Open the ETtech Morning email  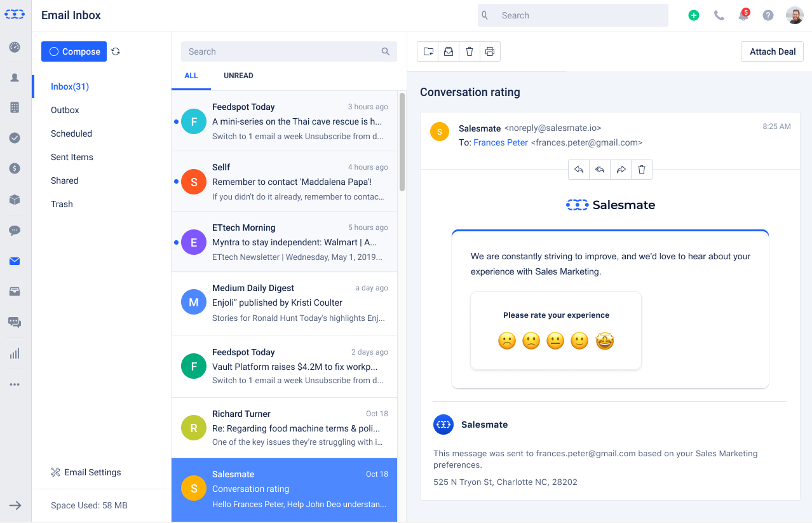point(285,241)
